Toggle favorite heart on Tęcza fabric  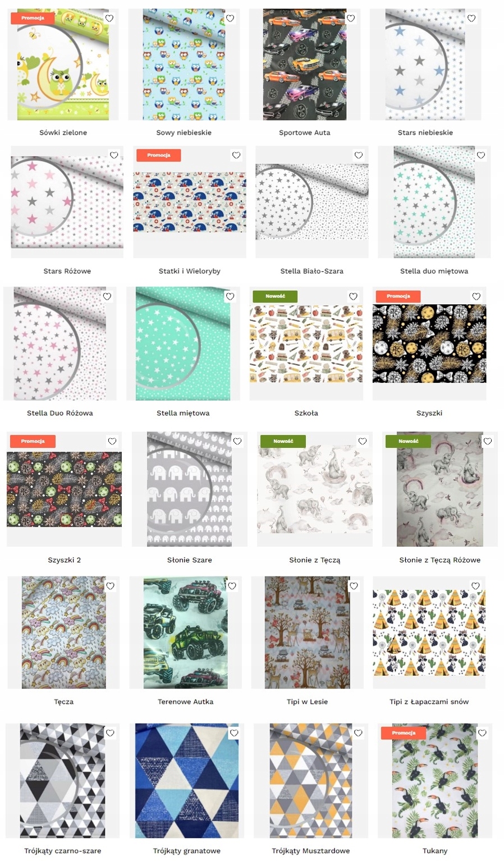pyautogui.click(x=111, y=586)
